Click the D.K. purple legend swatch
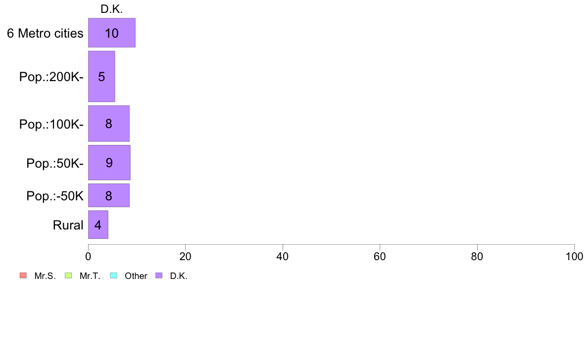 click(x=159, y=275)
